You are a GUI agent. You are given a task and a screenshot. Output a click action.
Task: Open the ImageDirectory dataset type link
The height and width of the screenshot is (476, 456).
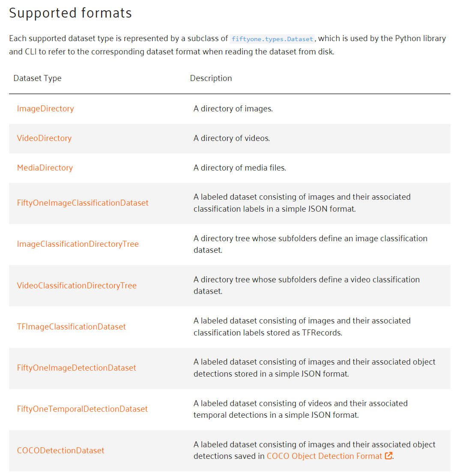(45, 109)
